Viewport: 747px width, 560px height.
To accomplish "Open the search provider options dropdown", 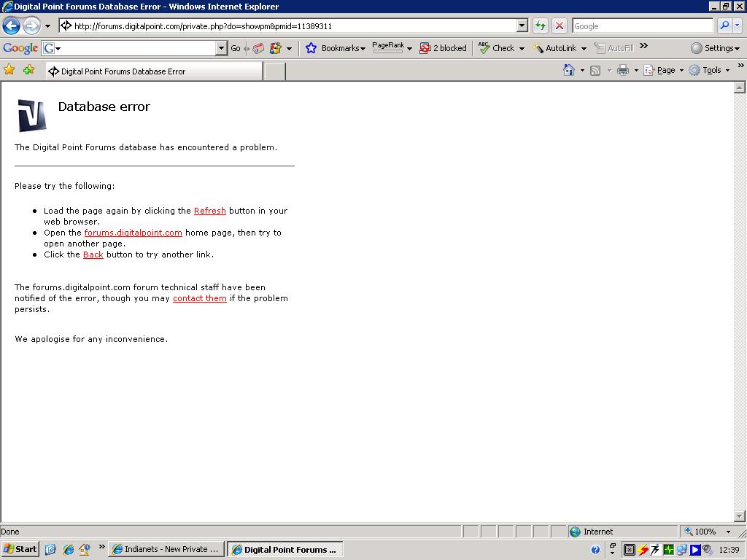I will (x=738, y=26).
